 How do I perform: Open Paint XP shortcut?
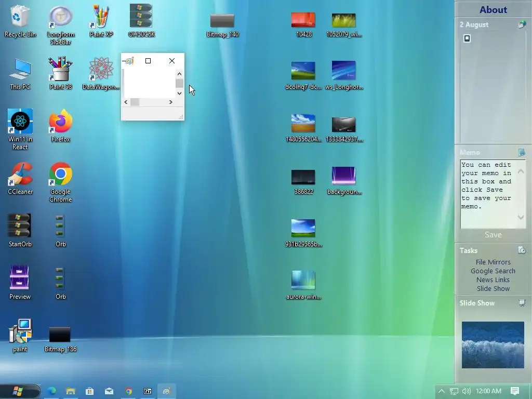(x=101, y=21)
